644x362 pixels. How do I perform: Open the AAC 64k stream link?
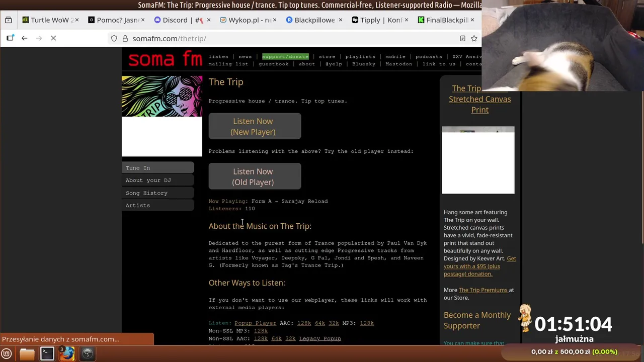click(x=319, y=323)
